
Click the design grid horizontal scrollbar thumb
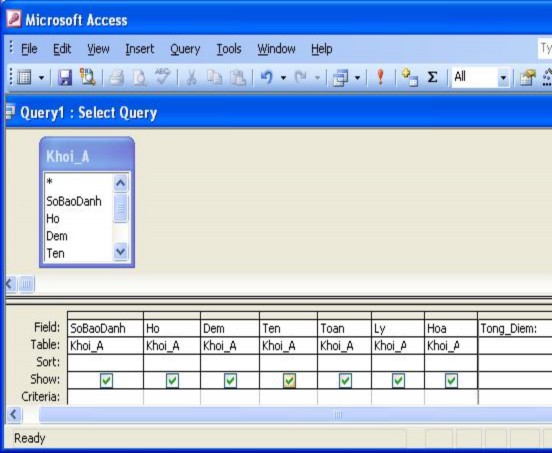pos(296,415)
